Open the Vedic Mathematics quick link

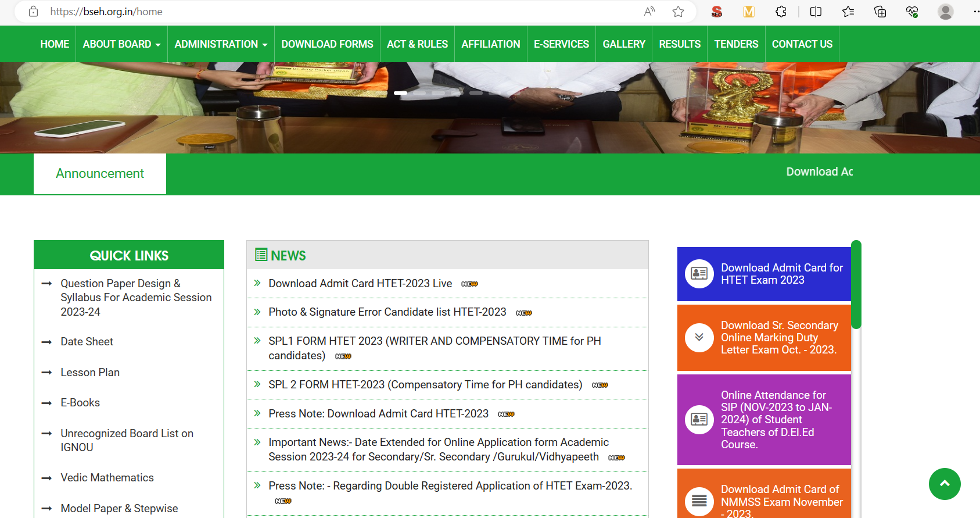[107, 478]
